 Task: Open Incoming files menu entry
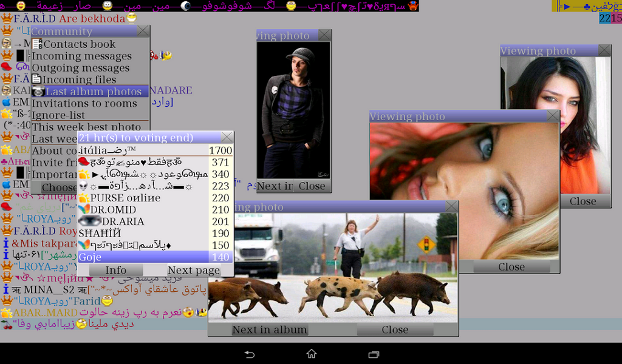tap(90, 79)
